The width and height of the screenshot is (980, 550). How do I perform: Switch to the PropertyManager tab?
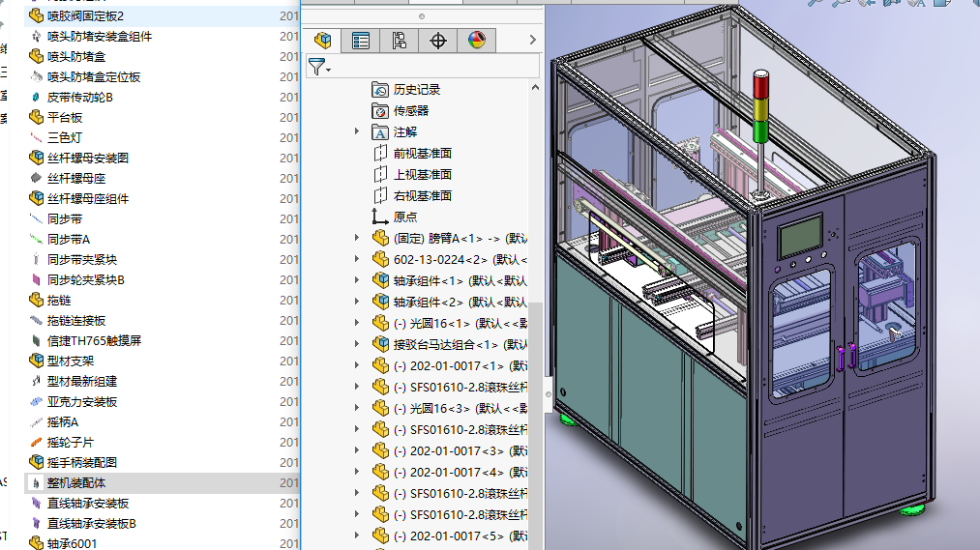pos(361,40)
